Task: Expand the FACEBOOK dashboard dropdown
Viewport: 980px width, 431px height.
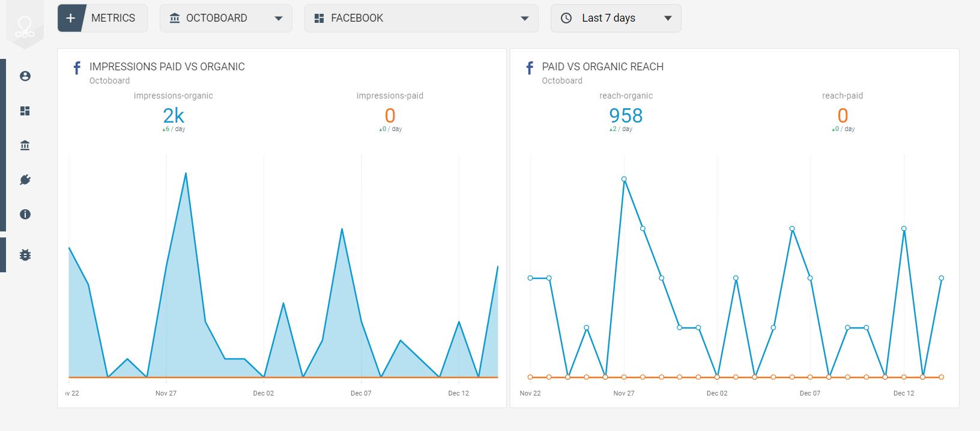Action: (422, 18)
